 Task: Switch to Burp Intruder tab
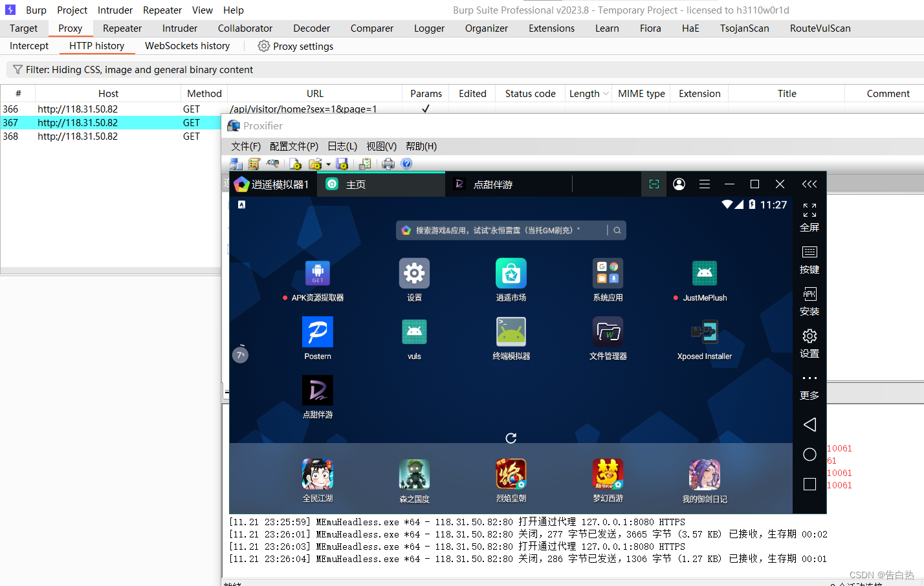click(x=180, y=28)
